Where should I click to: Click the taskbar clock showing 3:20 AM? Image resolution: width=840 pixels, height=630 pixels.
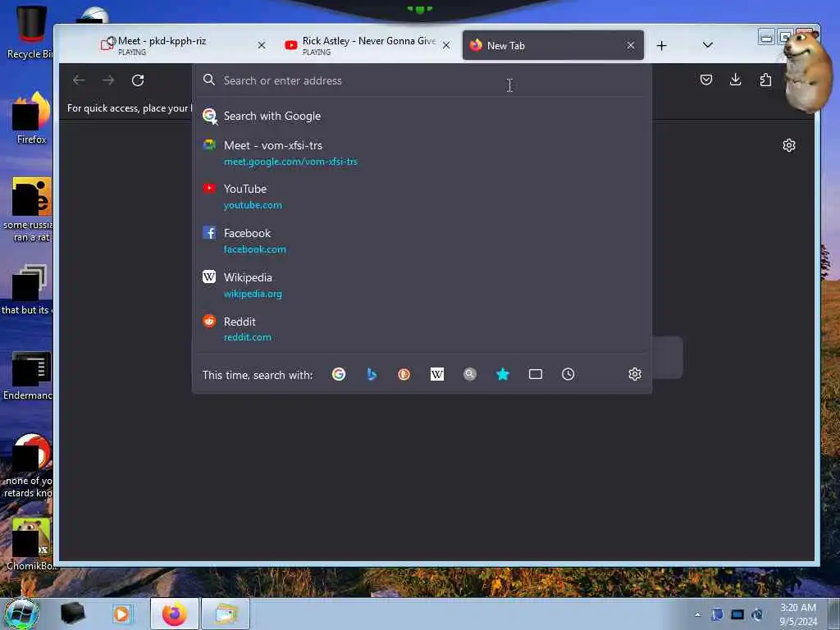tap(798, 614)
